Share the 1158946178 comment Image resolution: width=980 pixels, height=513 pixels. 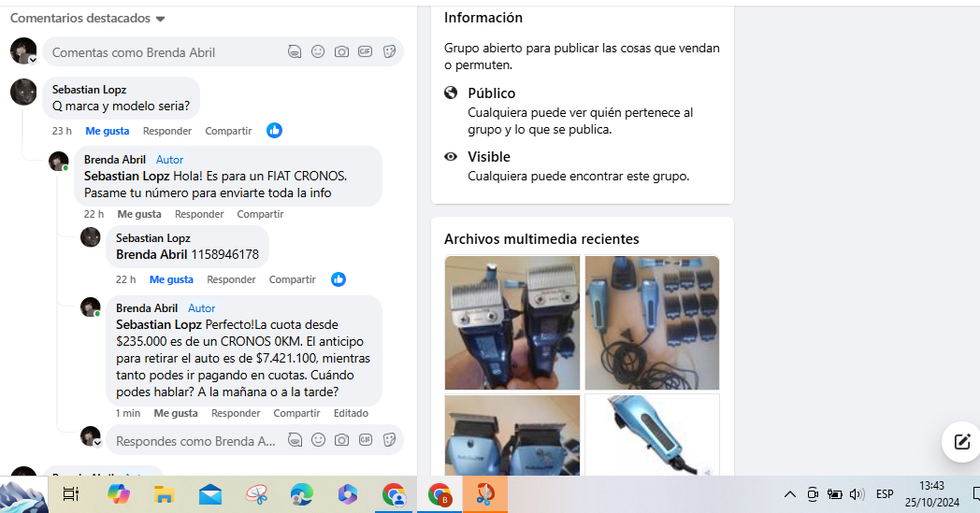point(292,279)
